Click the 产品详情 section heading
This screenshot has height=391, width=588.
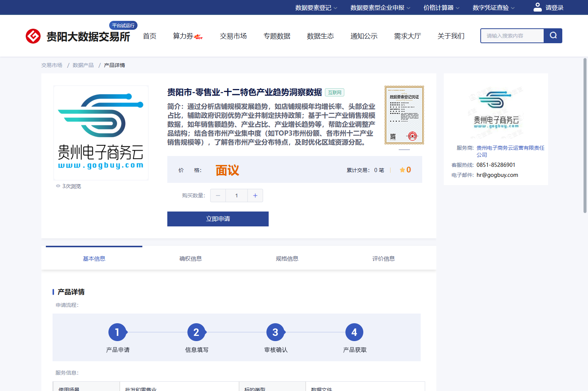tap(71, 292)
